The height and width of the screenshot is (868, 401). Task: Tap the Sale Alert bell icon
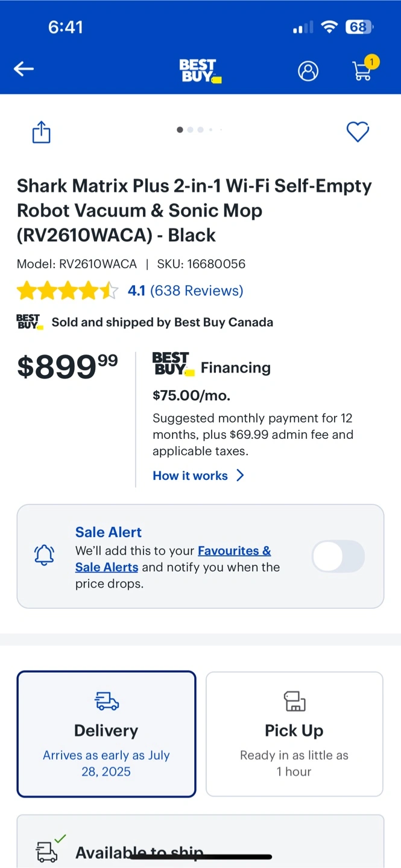[x=45, y=555]
